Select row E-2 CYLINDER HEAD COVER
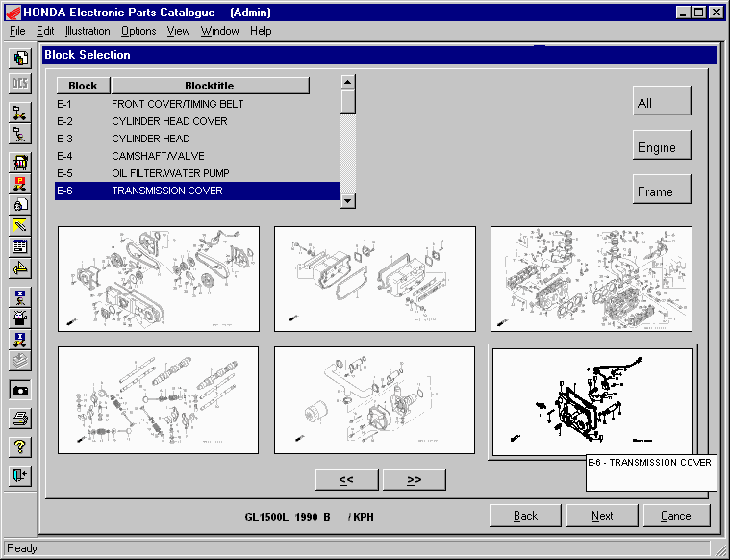The width and height of the screenshot is (730, 560). click(197, 121)
